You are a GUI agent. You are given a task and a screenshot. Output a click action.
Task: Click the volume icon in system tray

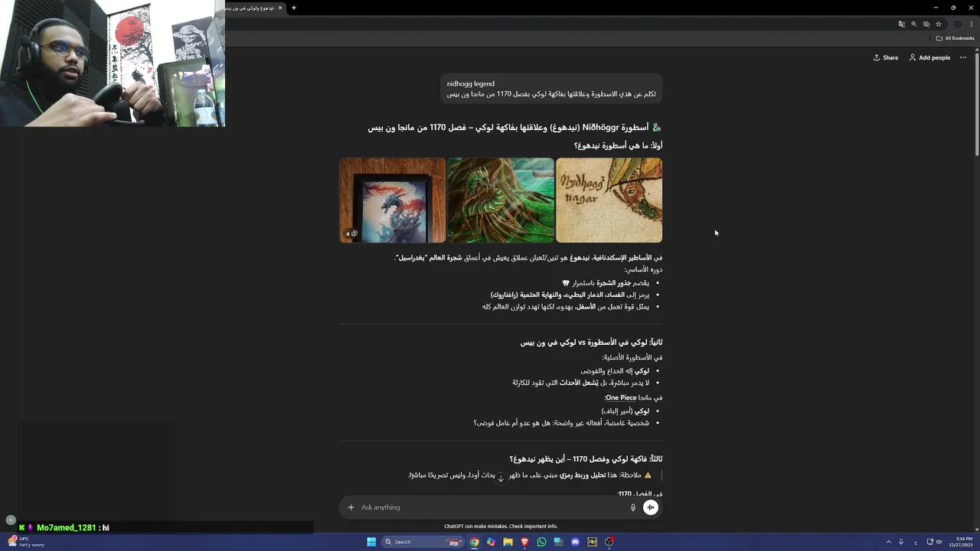click(x=939, y=542)
